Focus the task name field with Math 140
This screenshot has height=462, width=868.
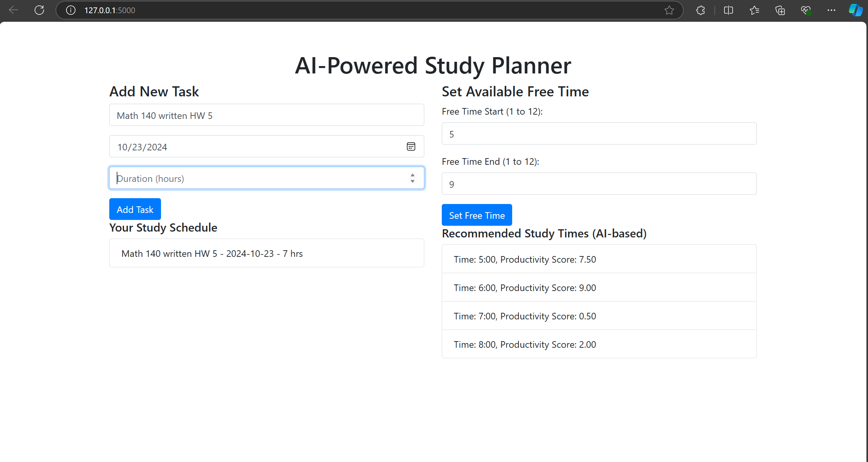click(x=266, y=115)
